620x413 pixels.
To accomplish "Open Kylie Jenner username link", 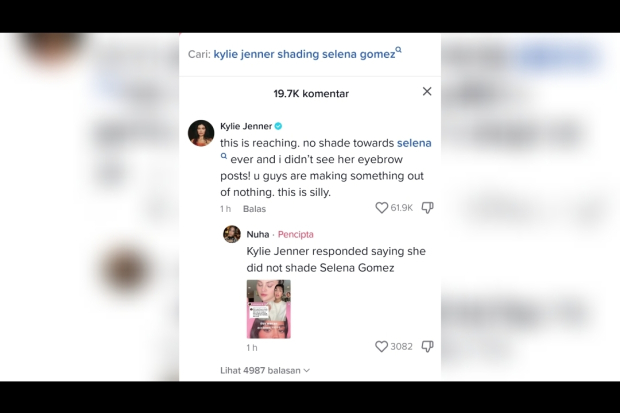I will click(246, 126).
